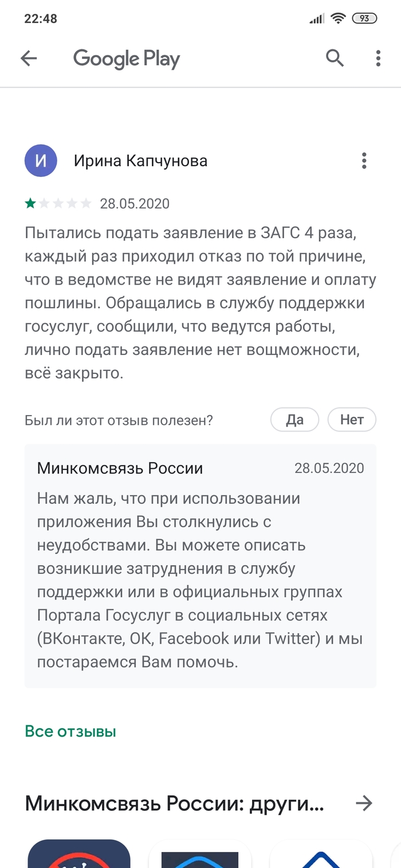Open the second app thumbnail in the row
This screenshot has height=868, width=401.
(x=199, y=854)
